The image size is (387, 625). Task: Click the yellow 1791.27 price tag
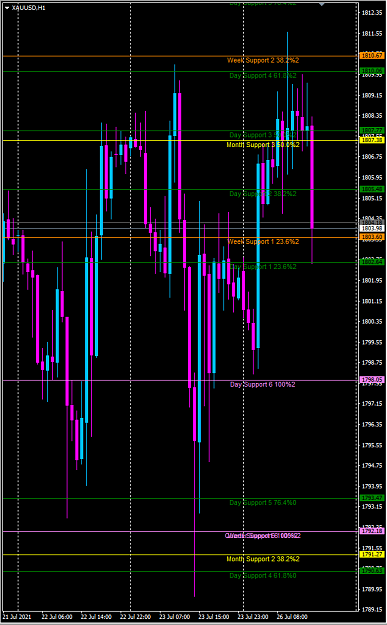pos(372,554)
